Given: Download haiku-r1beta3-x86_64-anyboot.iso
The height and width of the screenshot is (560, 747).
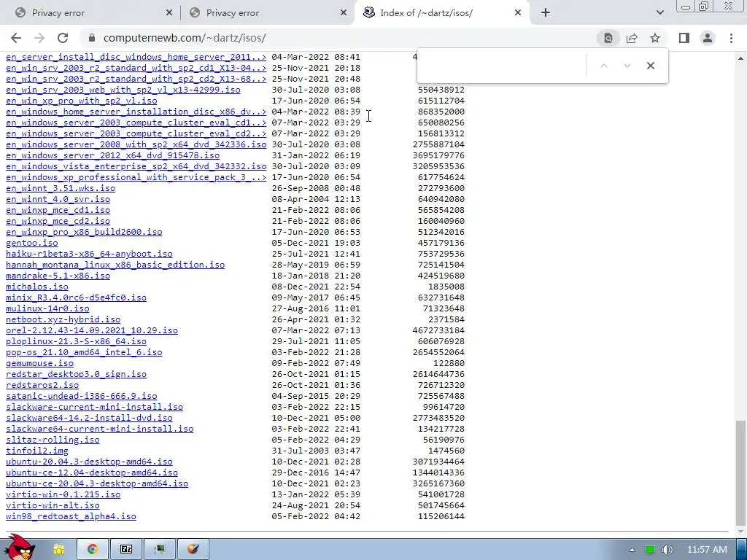Looking at the screenshot, I should (89, 254).
